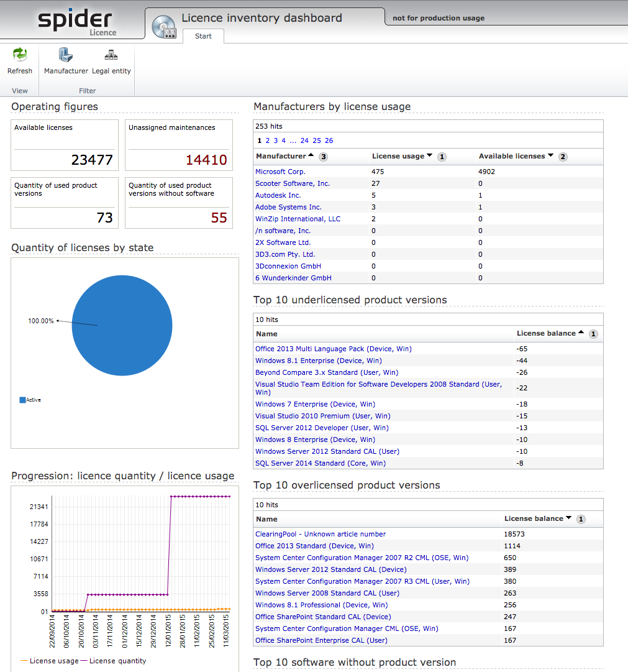Viewport: 628px width, 672px height.
Task: Switch to the Start tab
Action: 203,36
